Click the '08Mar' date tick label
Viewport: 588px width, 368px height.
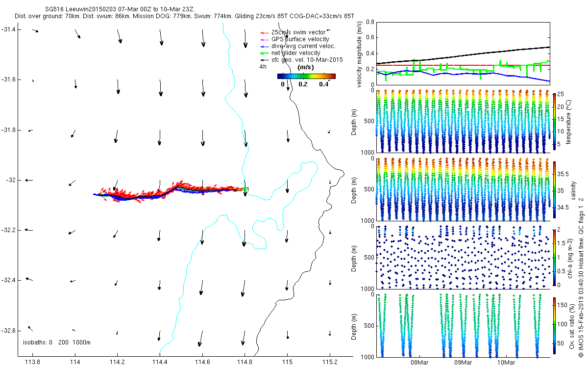[420, 363]
